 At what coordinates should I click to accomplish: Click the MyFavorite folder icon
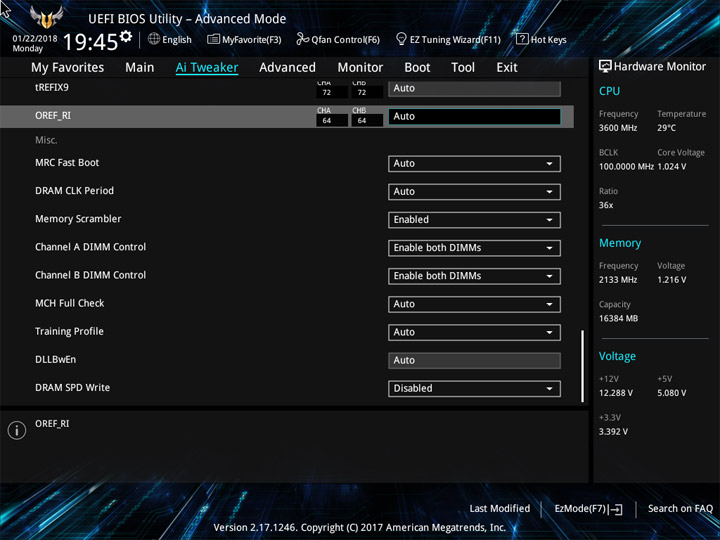tap(214, 39)
